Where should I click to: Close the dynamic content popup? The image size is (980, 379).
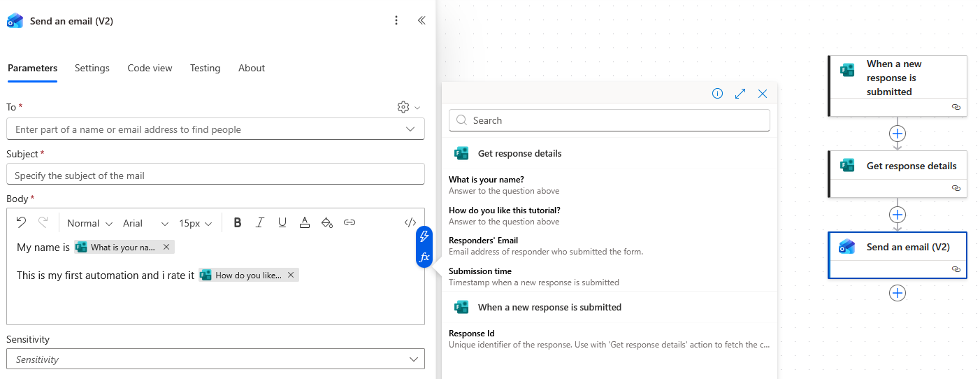pos(763,94)
